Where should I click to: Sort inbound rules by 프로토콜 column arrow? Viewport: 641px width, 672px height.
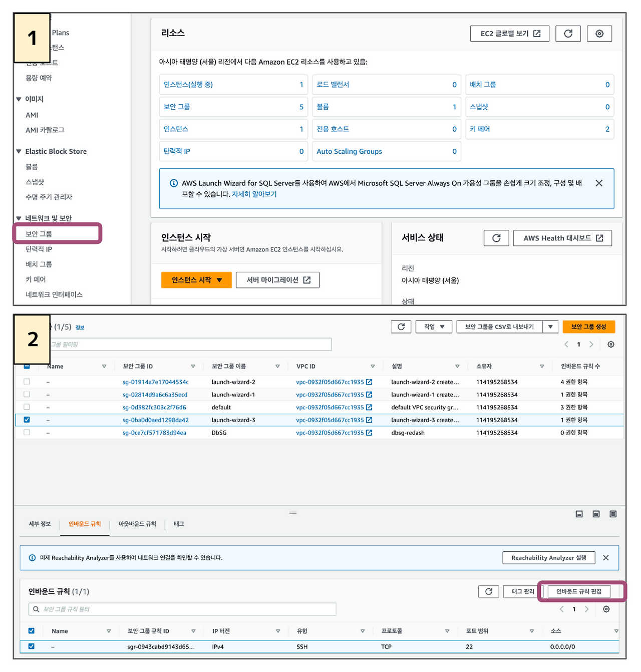tap(447, 631)
